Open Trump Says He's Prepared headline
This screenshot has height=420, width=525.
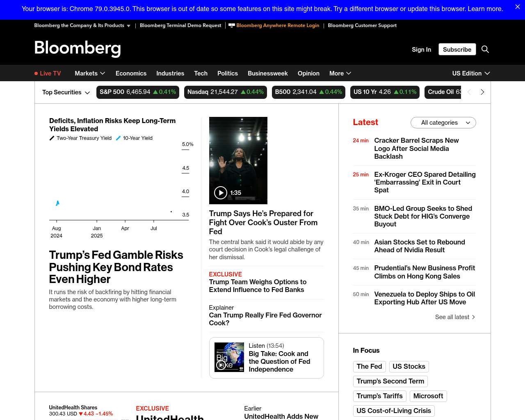[263, 222]
